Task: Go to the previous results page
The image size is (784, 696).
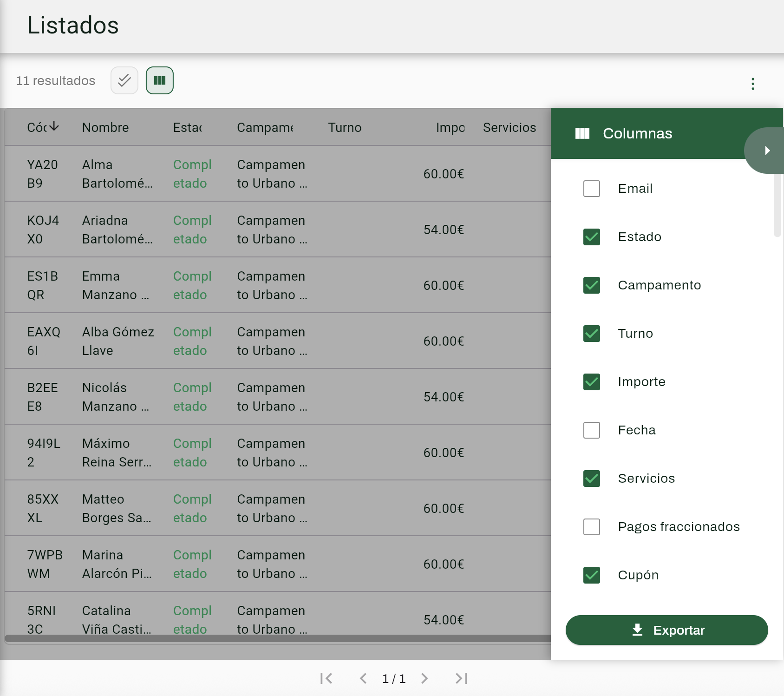Action: (363, 678)
